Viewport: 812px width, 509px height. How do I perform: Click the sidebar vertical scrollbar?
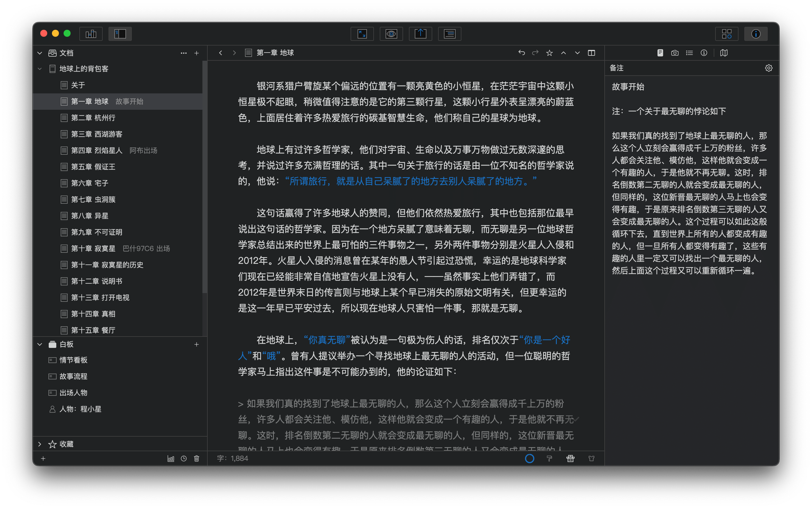204,177
